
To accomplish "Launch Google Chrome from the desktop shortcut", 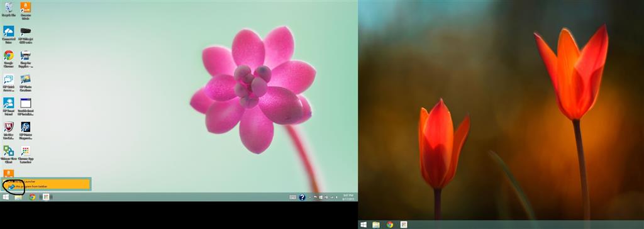I will (x=9, y=59).
